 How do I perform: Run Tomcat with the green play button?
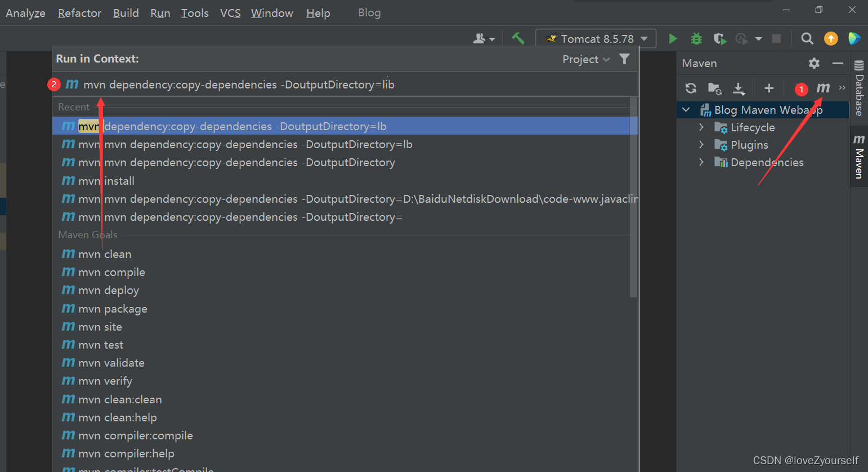click(673, 38)
